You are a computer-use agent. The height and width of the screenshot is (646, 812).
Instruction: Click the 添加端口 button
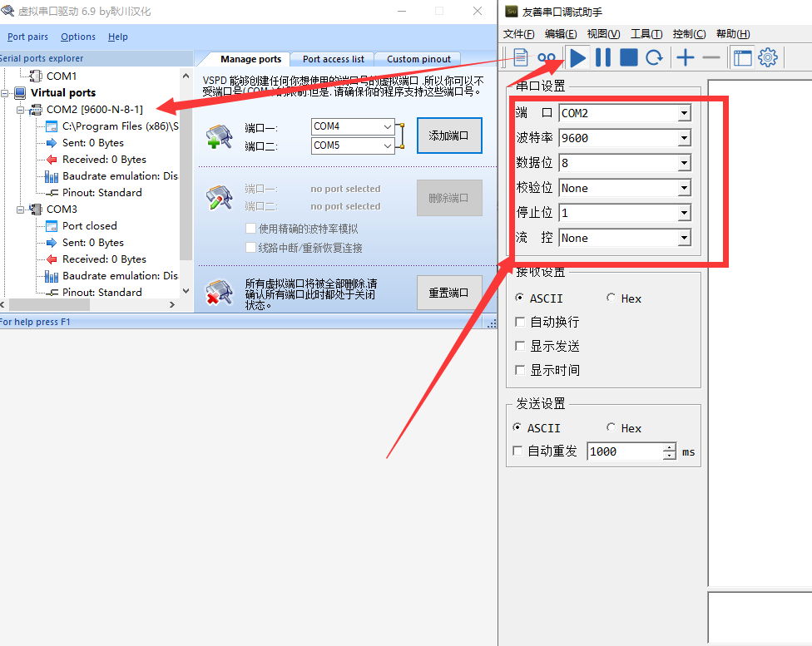pyautogui.click(x=448, y=136)
